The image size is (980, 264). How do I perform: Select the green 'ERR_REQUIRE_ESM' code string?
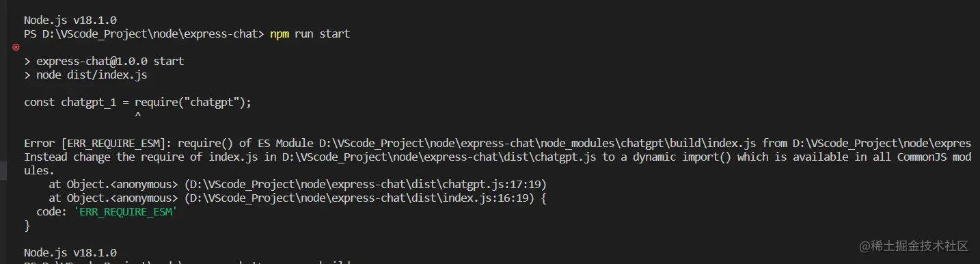point(126,212)
